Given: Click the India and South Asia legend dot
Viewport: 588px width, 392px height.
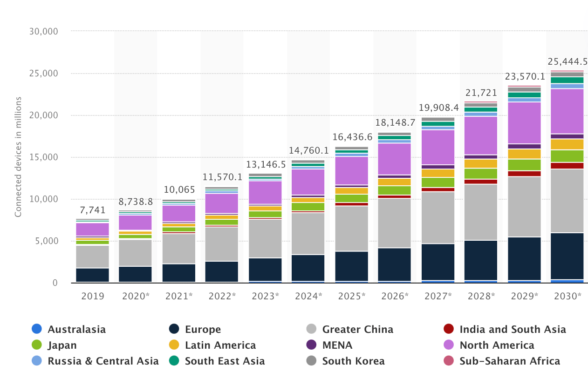Looking at the screenshot, I should coord(449,329).
